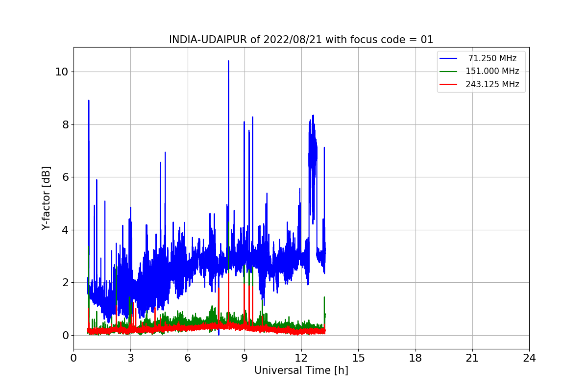Click x-axis tick label 12
Screen dimensions: 588x392
pyautogui.click(x=301, y=358)
